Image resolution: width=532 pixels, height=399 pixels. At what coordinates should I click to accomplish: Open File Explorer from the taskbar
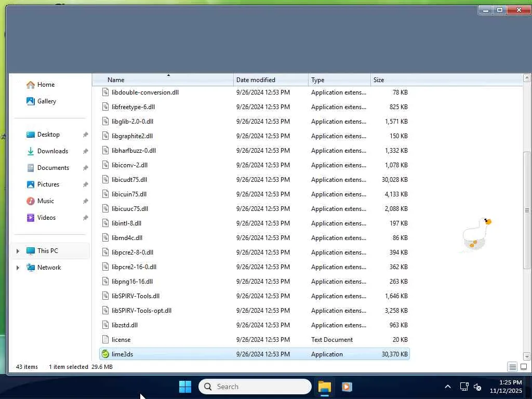pos(324,387)
